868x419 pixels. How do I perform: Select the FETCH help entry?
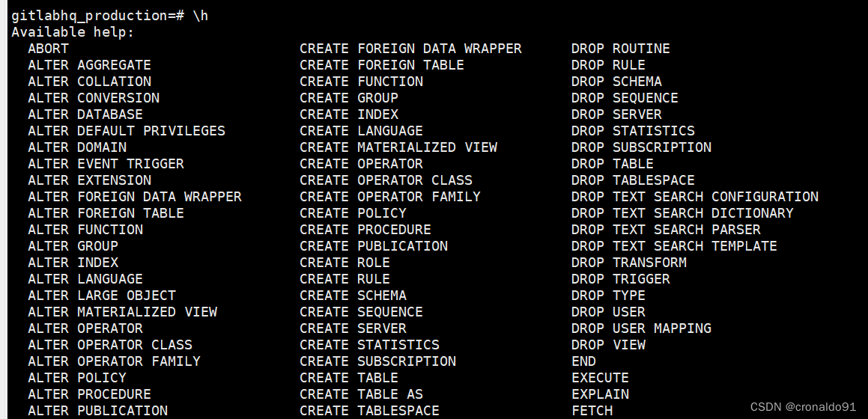592,411
